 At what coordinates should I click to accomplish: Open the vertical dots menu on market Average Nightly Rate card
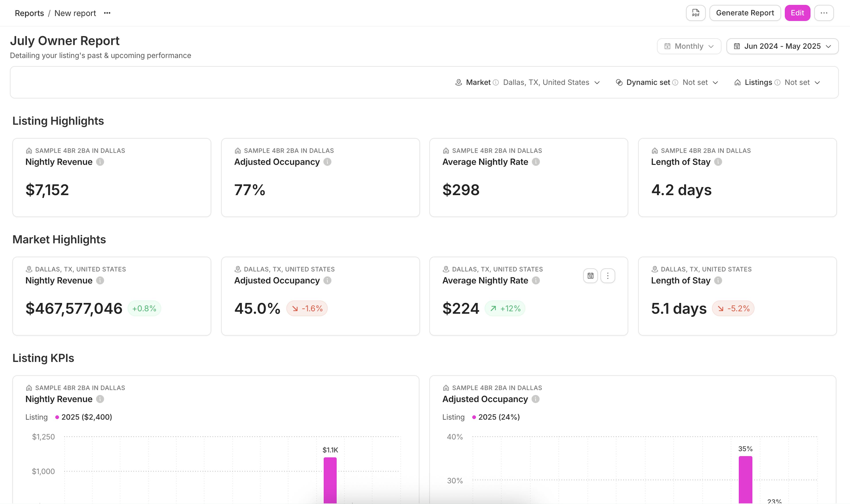(608, 275)
